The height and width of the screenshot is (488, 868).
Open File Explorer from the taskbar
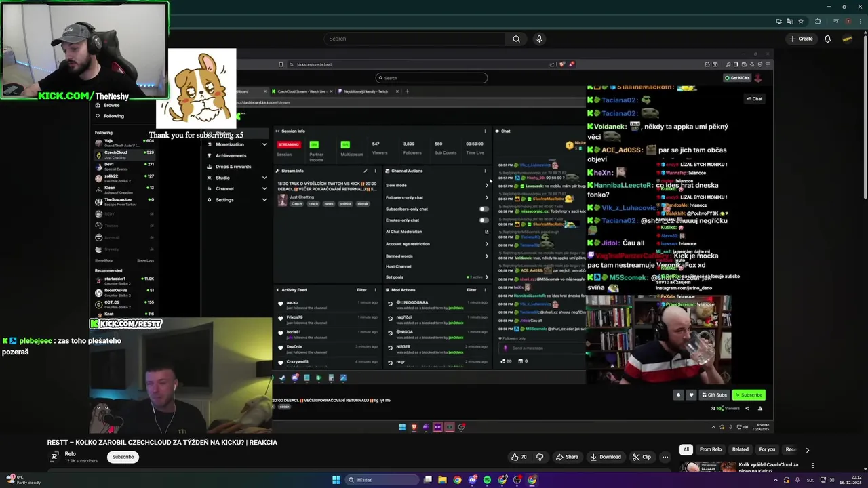click(442, 480)
